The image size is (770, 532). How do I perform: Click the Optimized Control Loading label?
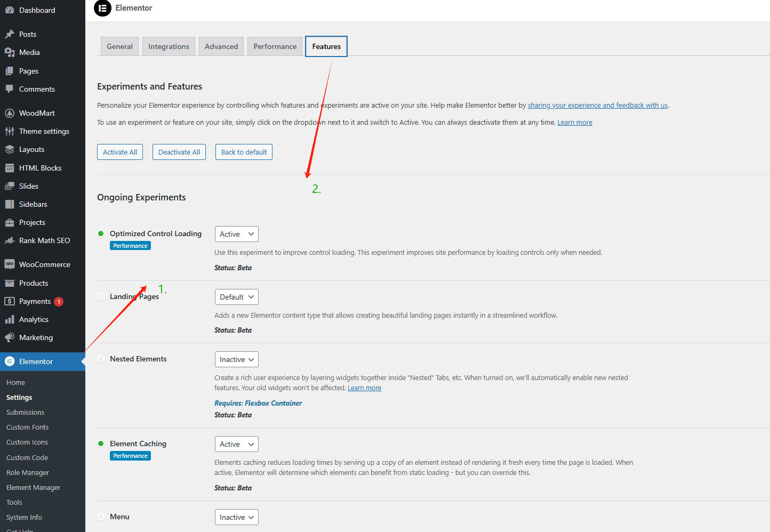[156, 233]
